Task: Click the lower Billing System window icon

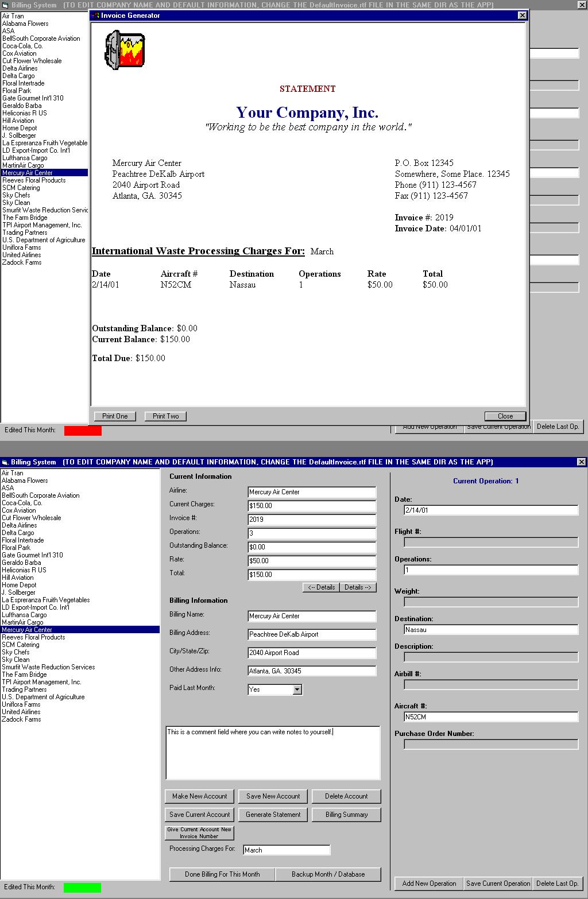Action: pos(5,462)
